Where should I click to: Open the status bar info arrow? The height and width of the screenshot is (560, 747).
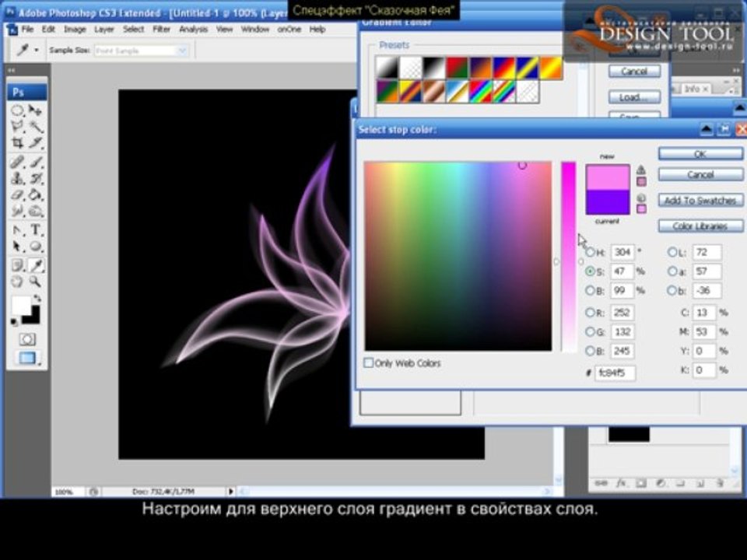(x=231, y=491)
